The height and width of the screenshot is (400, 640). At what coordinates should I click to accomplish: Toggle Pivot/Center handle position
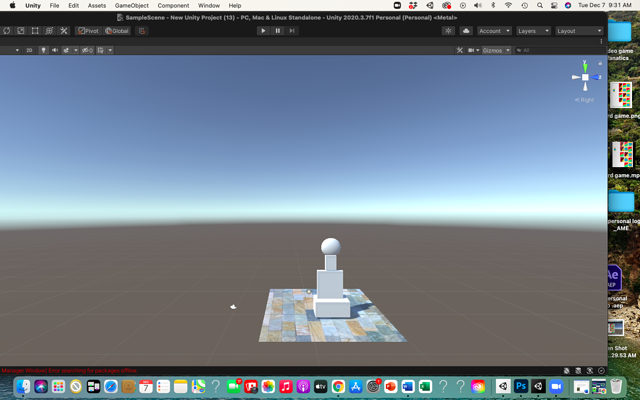point(89,31)
